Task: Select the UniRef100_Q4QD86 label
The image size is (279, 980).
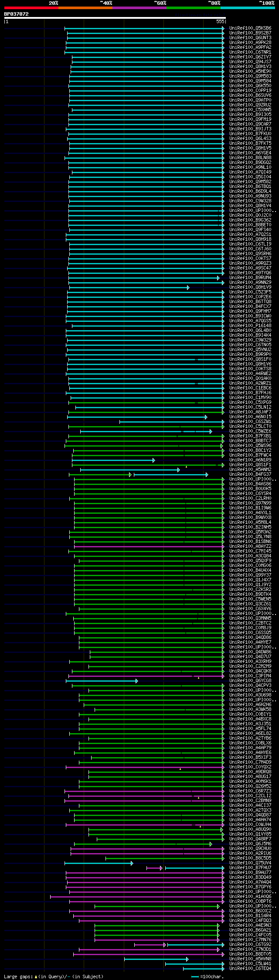Action: click(250, 638)
